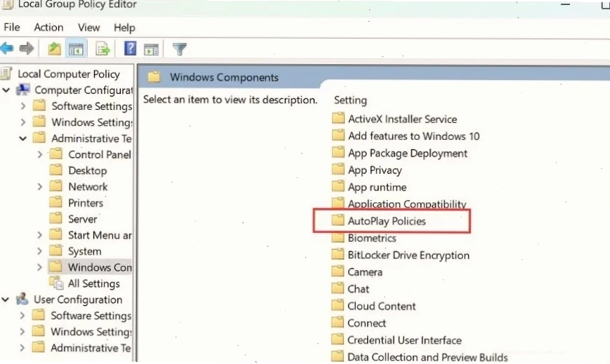The width and height of the screenshot is (610, 364).
Task: Click the Computer Configuration computer icon
Action: [x=23, y=90]
